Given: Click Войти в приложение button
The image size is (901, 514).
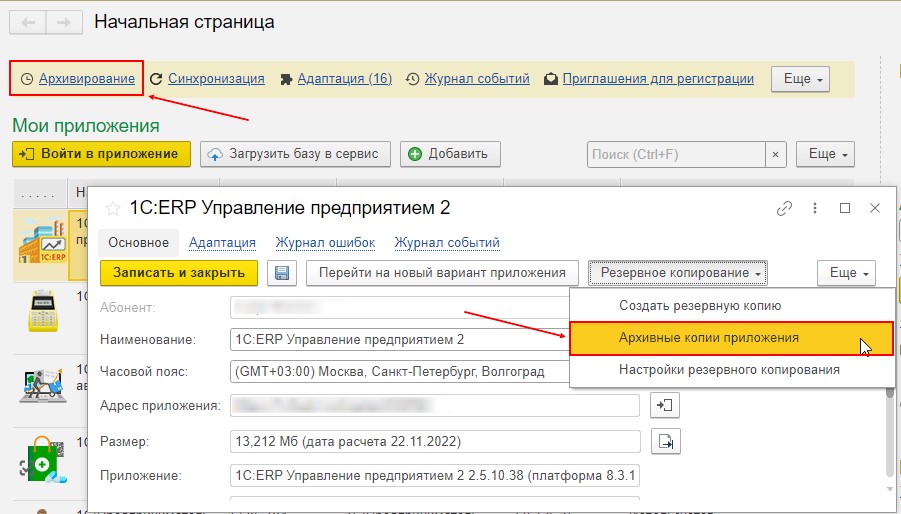Looking at the screenshot, I should [101, 154].
